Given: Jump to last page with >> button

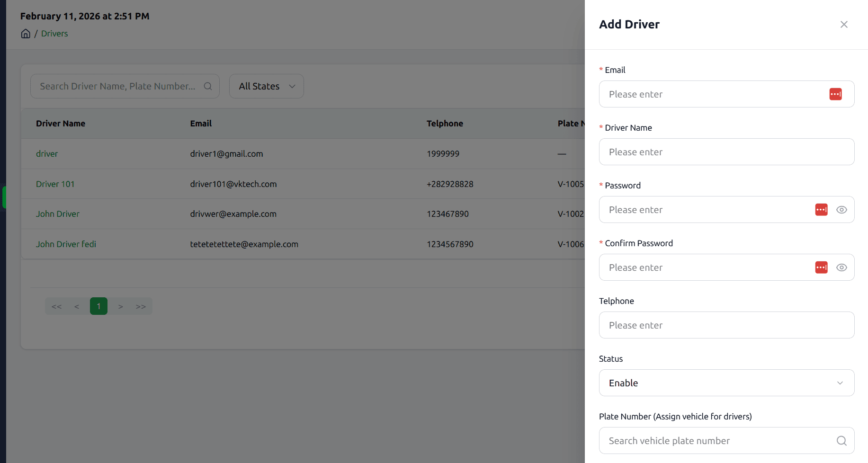Looking at the screenshot, I should (x=141, y=306).
